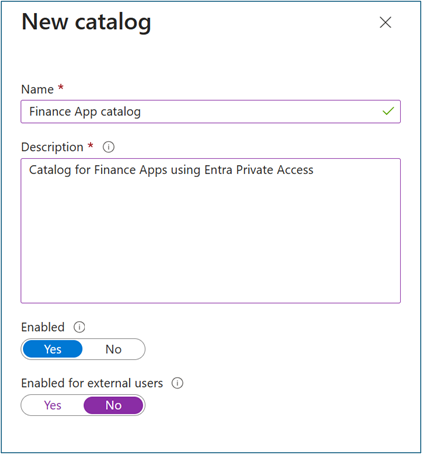Click the 'Name' field label
422x454 pixels.
click(x=37, y=89)
